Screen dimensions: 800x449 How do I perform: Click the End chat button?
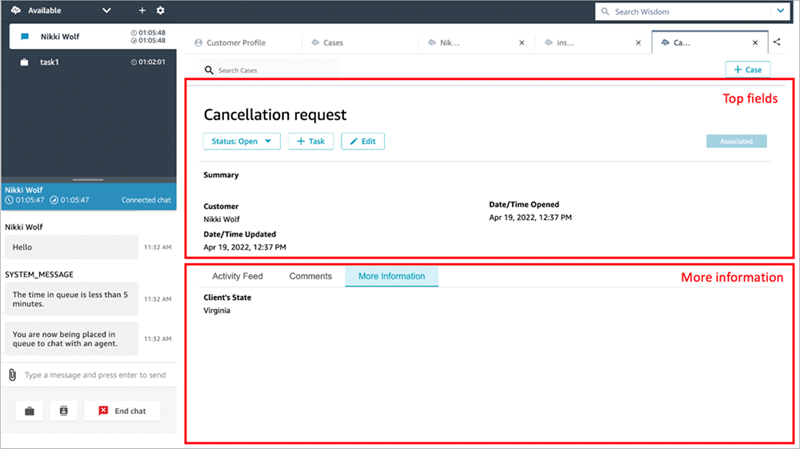coord(122,411)
